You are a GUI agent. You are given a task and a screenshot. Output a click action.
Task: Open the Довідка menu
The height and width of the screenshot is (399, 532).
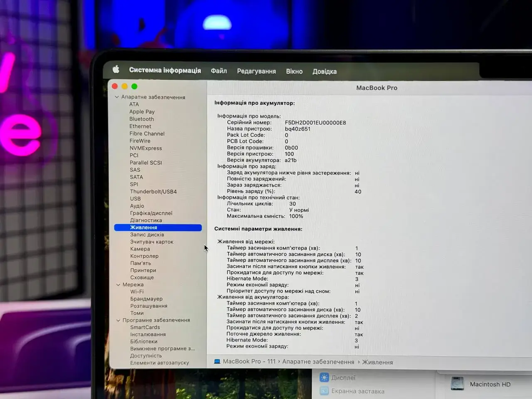point(325,71)
